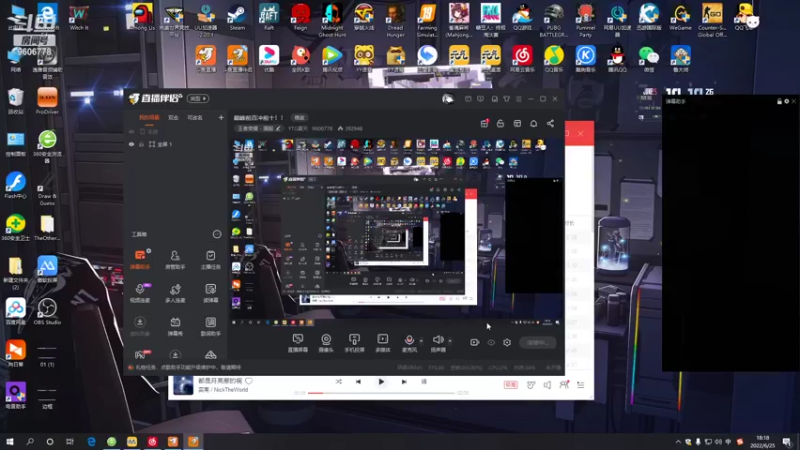Image resolution: width=800 pixels, height=450 pixels.
Task: Click the album cover thumbnail in the music player
Action: pyautogui.click(x=183, y=385)
